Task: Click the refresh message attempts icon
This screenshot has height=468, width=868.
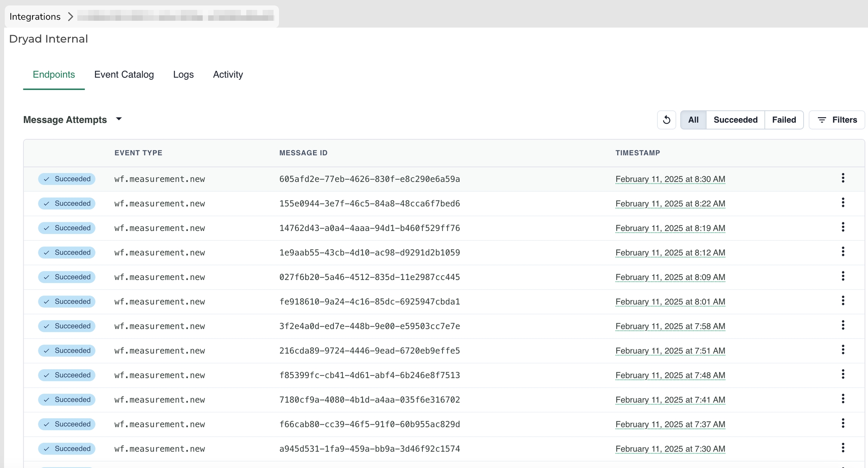Action: [x=666, y=120]
